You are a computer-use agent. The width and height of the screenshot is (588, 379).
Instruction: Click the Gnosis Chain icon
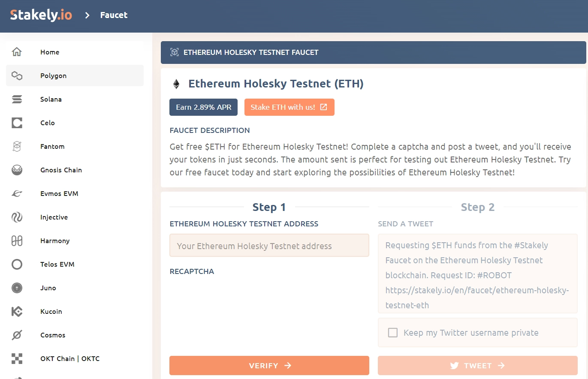click(x=17, y=170)
